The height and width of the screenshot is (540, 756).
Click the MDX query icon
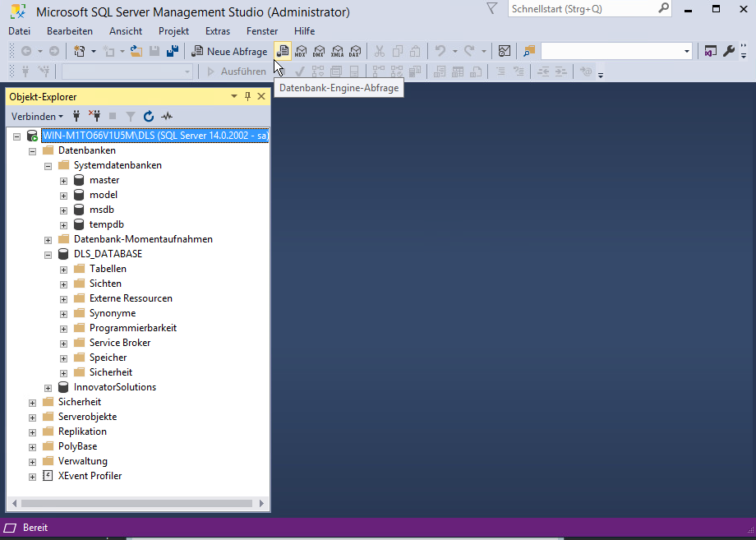pyautogui.click(x=301, y=51)
